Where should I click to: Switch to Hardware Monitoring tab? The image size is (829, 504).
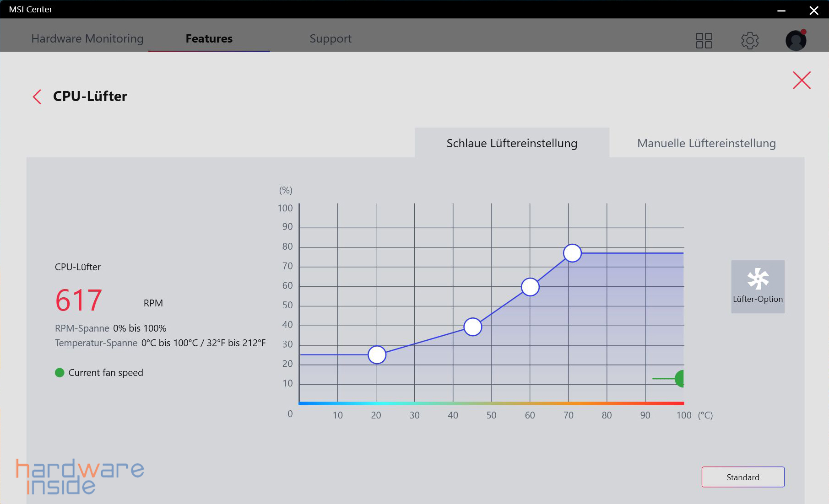(x=87, y=38)
